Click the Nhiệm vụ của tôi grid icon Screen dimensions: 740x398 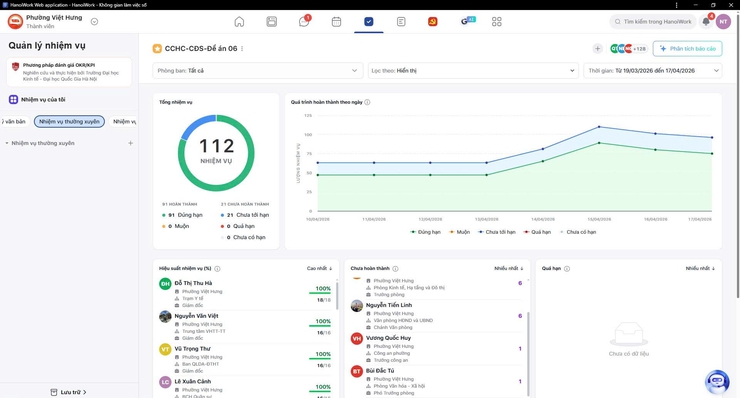pyautogui.click(x=13, y=100)
